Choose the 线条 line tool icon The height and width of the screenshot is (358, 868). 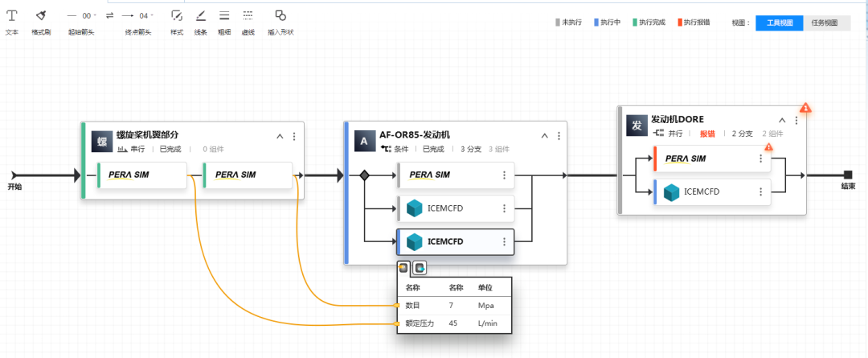201,16
